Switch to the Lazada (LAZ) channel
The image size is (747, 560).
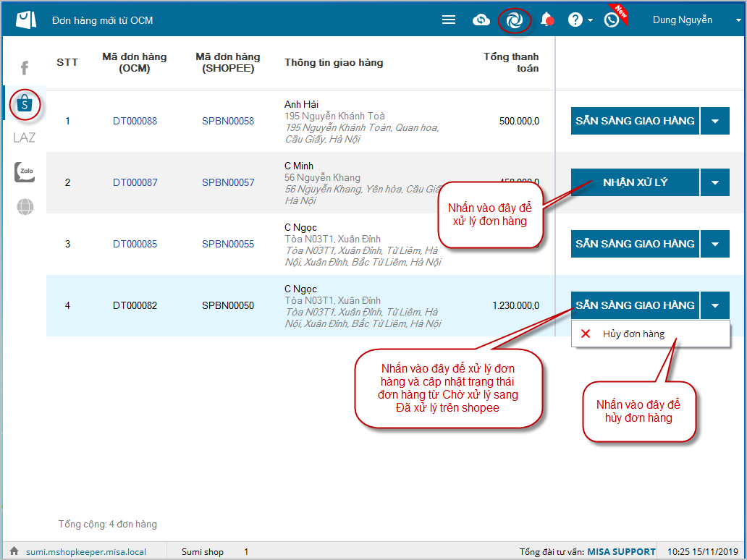point(24,137)
